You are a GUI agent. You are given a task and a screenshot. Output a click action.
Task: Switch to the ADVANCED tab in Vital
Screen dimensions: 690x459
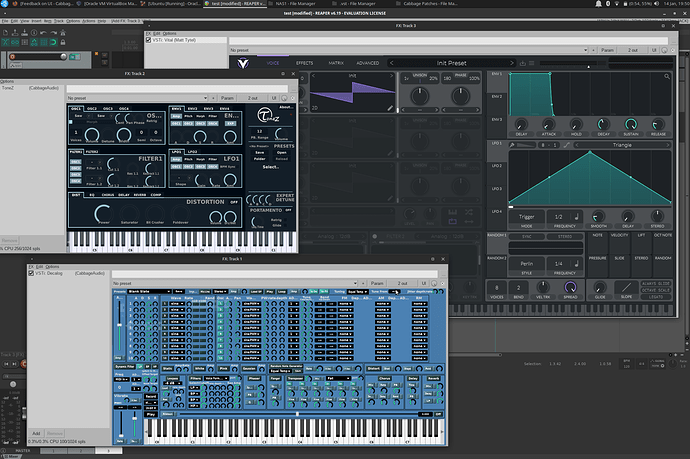367,63
